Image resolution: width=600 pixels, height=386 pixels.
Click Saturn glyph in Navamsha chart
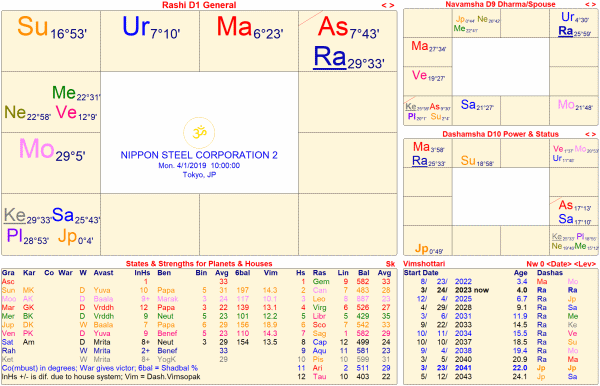468,104
